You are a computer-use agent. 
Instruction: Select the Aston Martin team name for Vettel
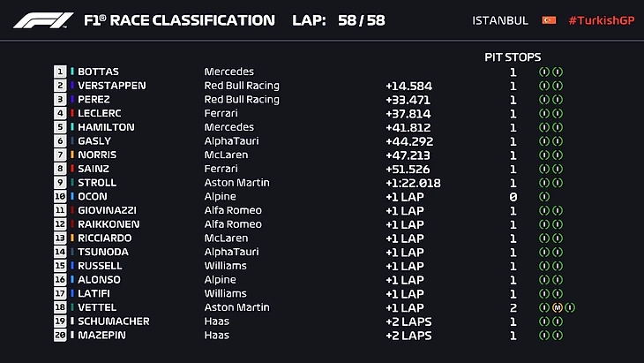coord(236,307)
